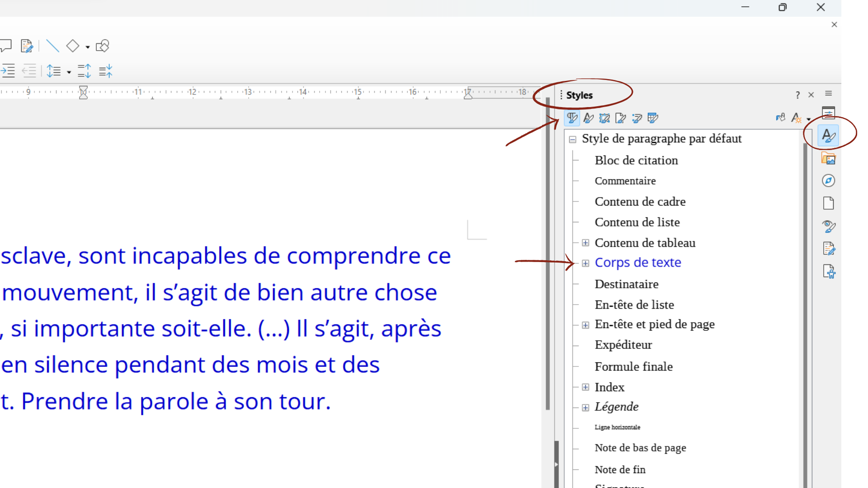Switch to Character Styles icon
The image size is (868, 488).
[x=588, y=118]
